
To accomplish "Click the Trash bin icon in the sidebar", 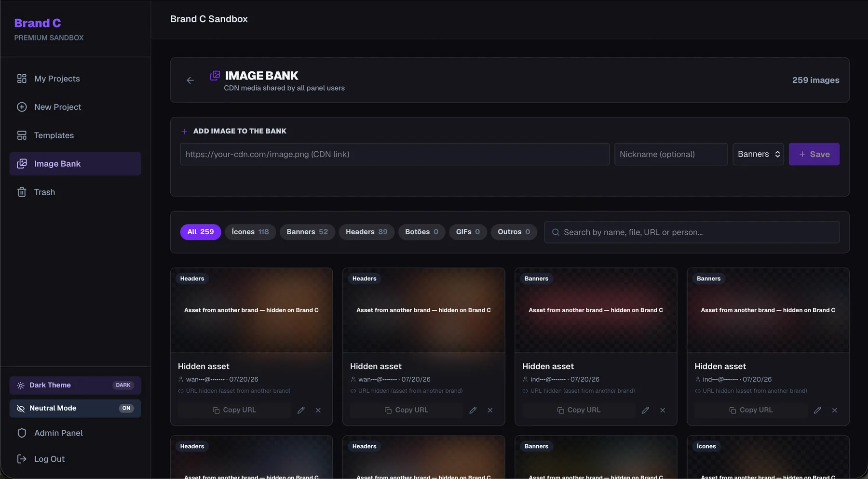I will 22,192.
